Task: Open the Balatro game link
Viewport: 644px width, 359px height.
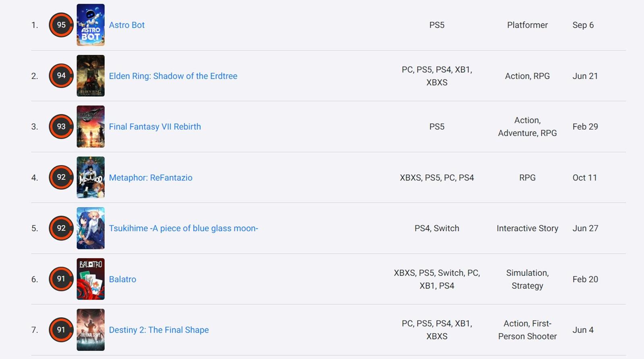Action: click(x=122, y=279)
